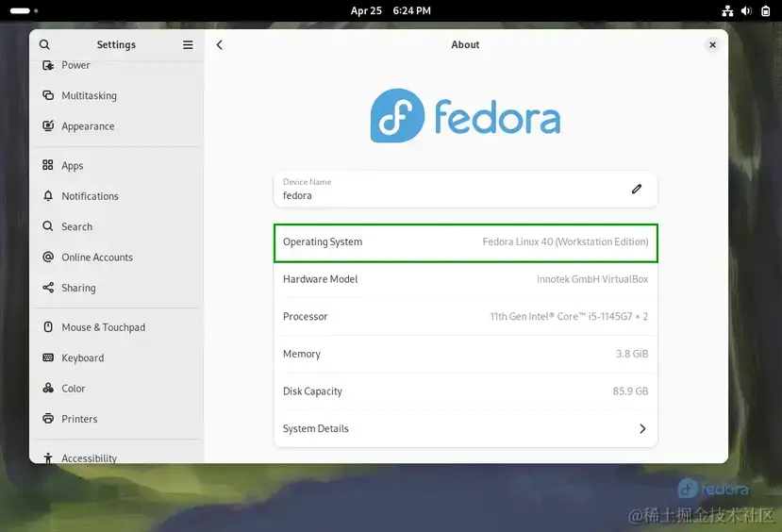Viewport: 782px width, 532px height.
Task: Click the Fedora logo on the About page
Action: pos(465,116)
